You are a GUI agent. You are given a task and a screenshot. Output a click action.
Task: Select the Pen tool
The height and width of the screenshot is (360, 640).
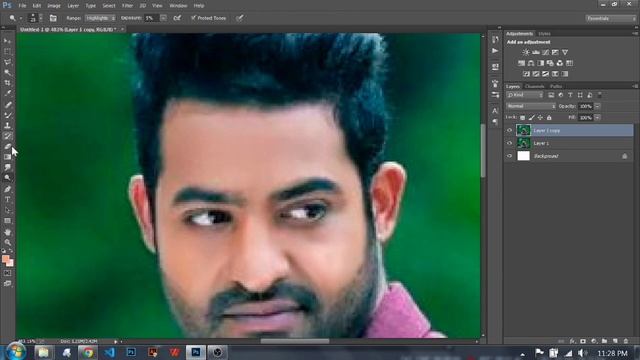tap(7, 189)
